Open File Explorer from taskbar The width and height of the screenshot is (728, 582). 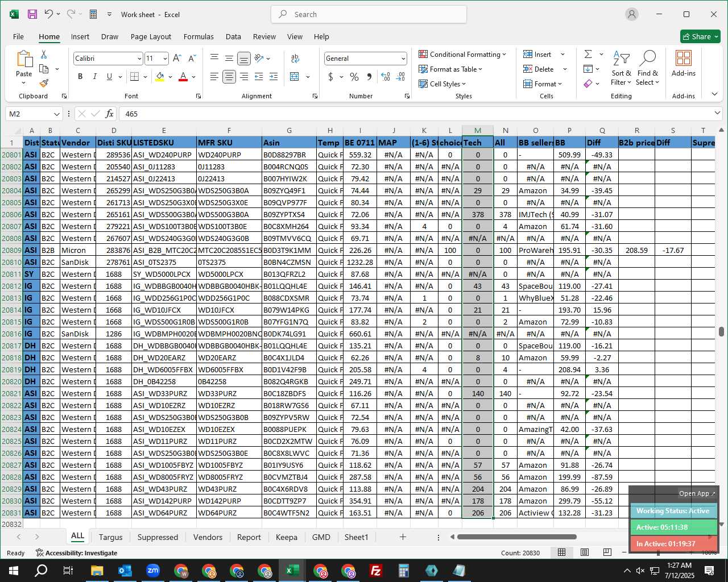(x=97, y=571)
